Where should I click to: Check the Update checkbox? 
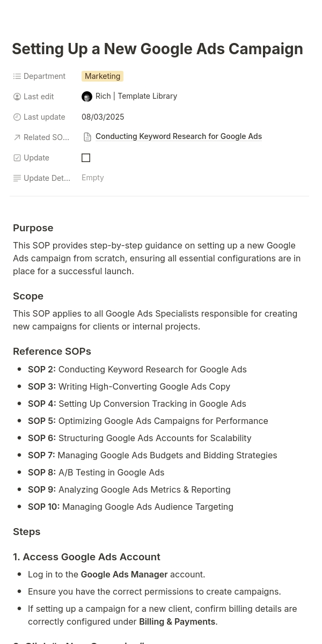[x=86, y=158]
